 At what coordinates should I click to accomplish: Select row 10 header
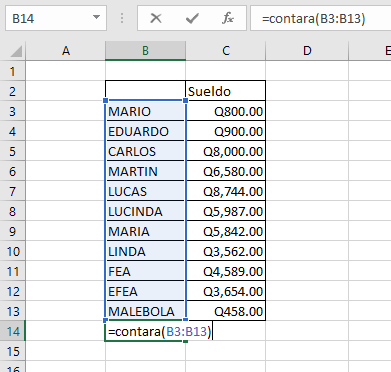13,251
